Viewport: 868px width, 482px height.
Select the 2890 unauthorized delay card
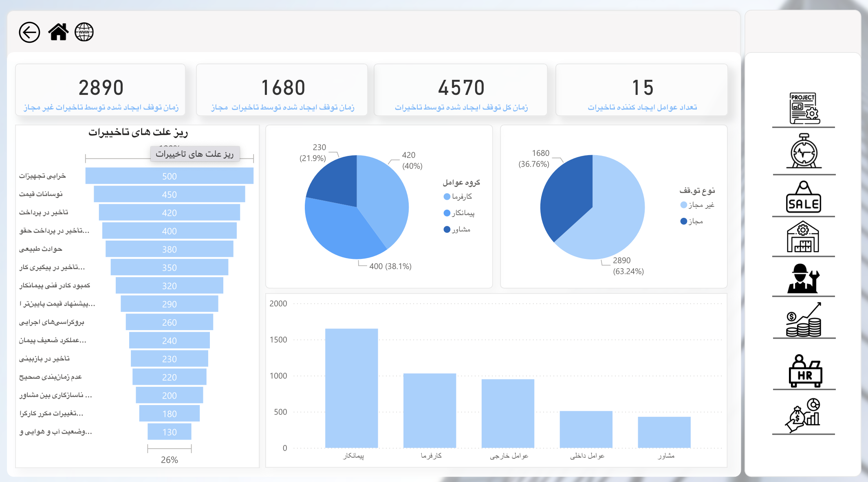click(x=101, y=90)
